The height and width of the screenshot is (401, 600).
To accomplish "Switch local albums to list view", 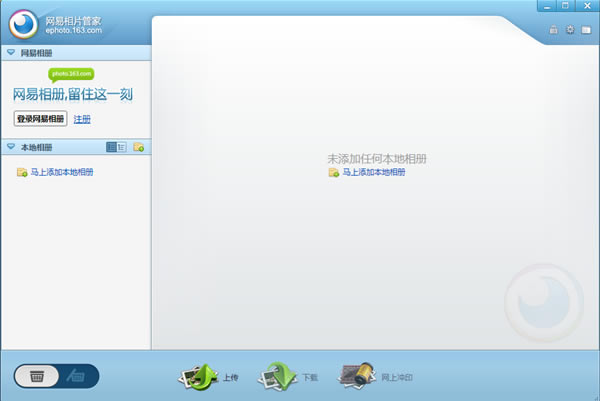I will point(122,147).
